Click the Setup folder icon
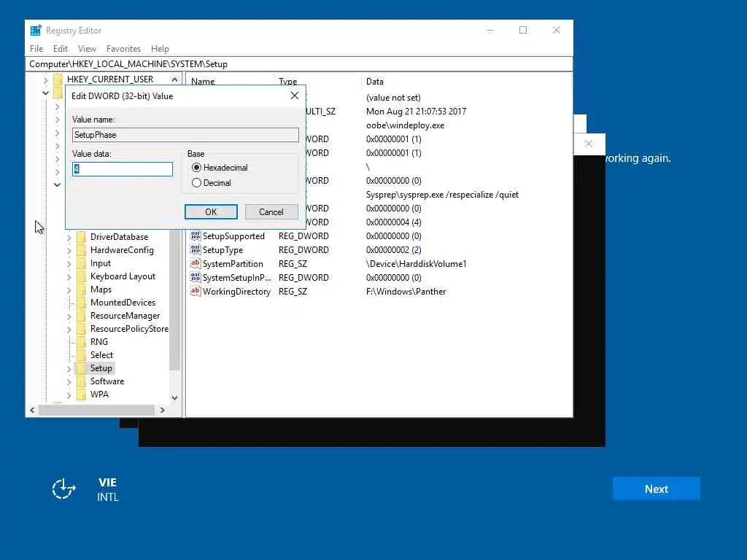Screen dimensions: 747x560 (82, 368)
